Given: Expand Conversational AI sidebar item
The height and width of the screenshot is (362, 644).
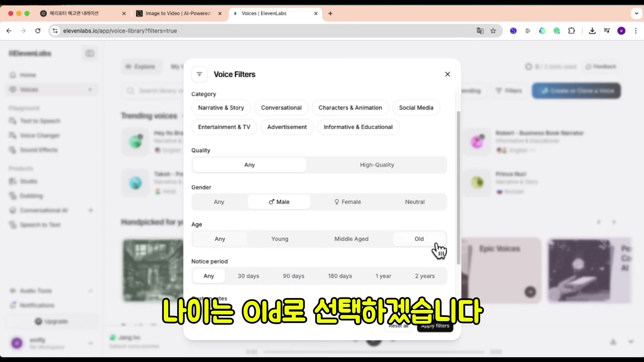Looking at the screenshot, I should click(91, 210).
